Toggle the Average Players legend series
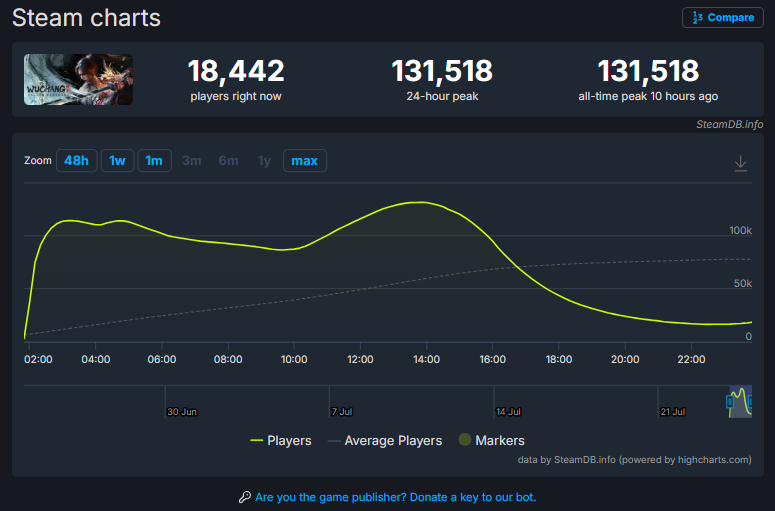Screen dimensions: 775x511 click(x=385, y=440)
